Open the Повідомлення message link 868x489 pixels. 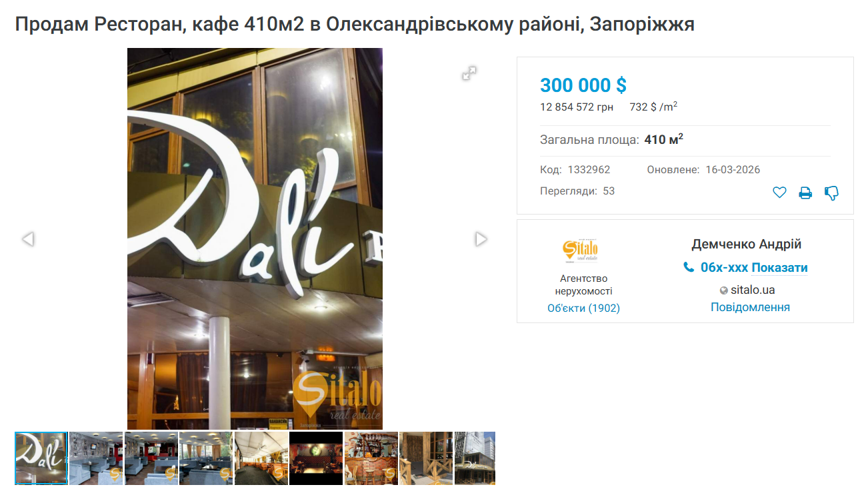(750, 307)
